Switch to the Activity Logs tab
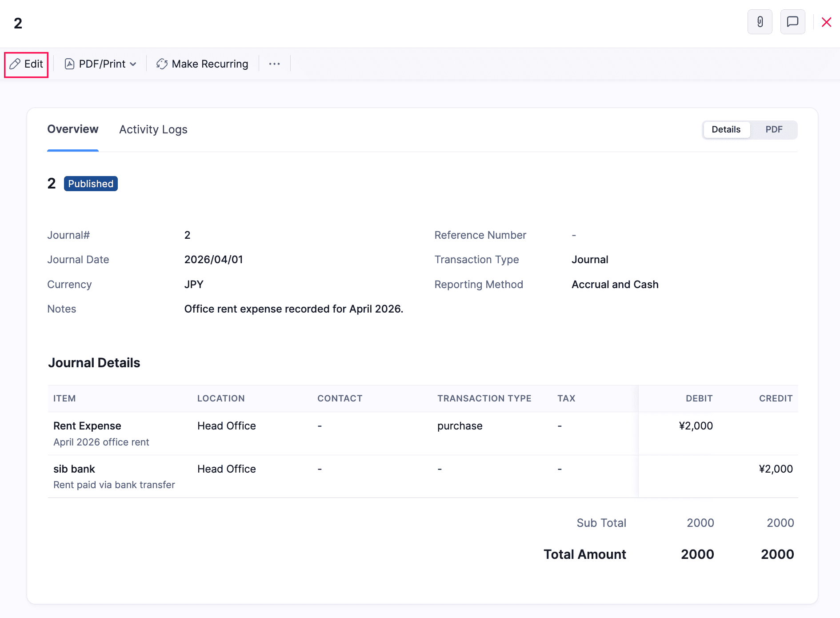The width and height of the screenshot is (840, 618). pos(153,129)
